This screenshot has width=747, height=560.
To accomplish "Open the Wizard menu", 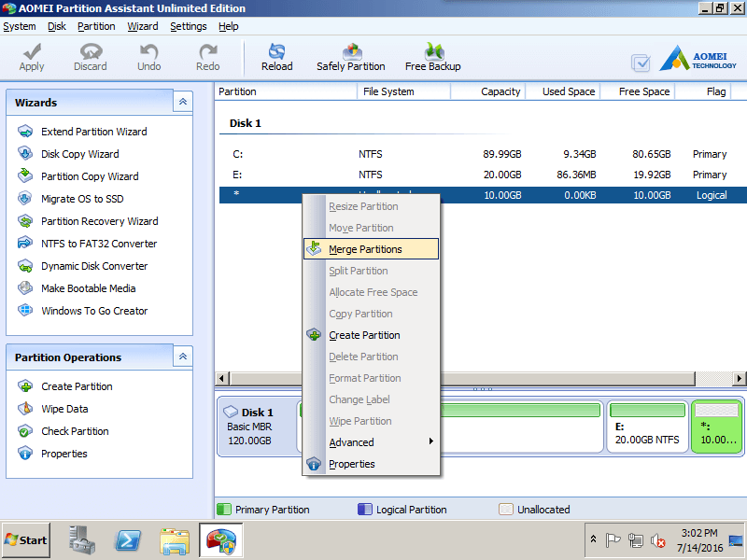I will (143, 27).
